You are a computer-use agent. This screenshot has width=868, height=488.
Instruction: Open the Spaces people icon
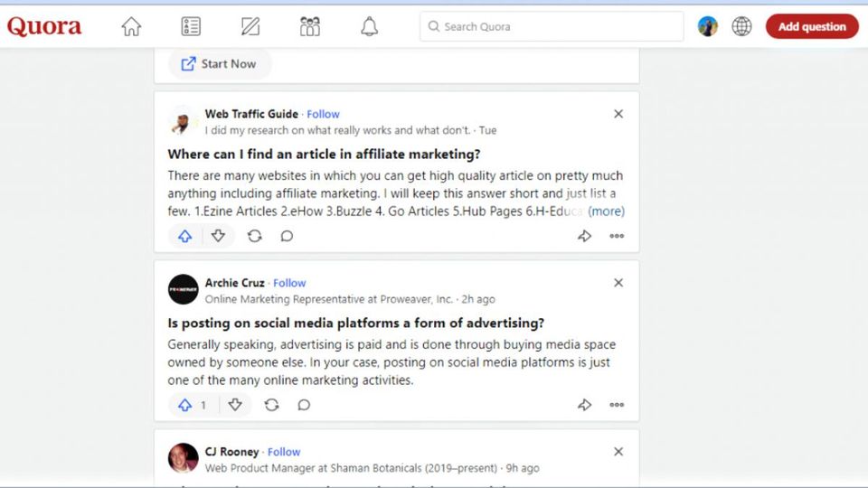pyautogui.click(x=310, y=26)
